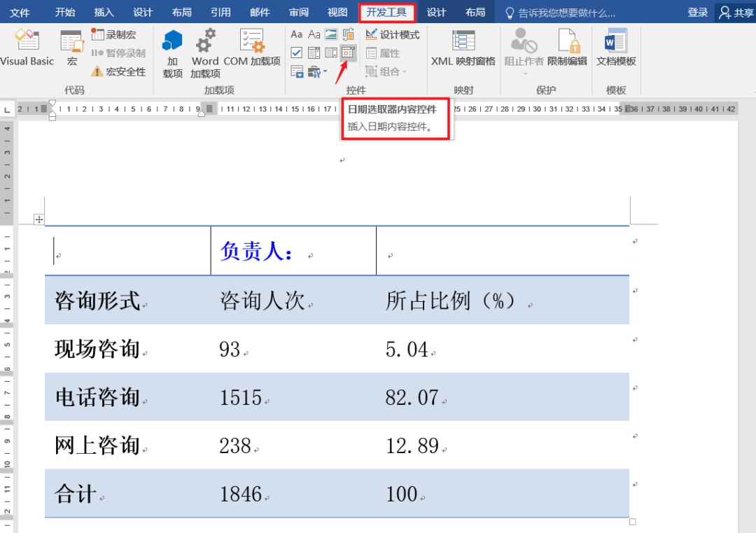Insert the date picker content control
The width and height of the screenshot is (756, 533).
(x=348, y=53)
